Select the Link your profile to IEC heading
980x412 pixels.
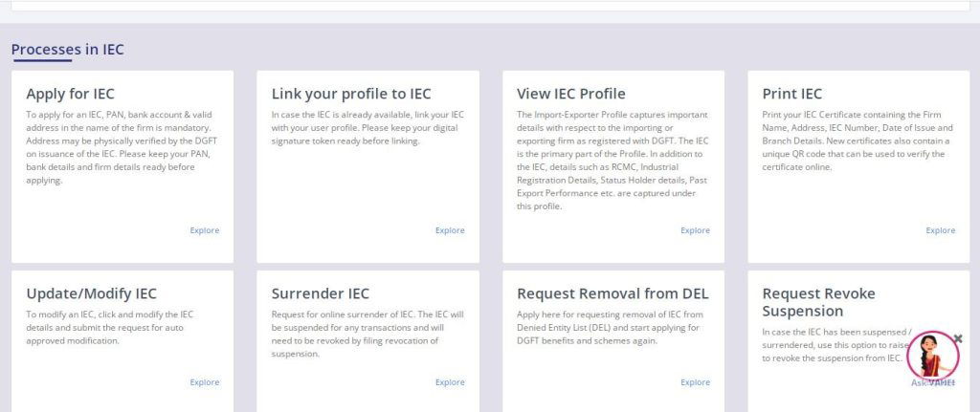pyautogui.click(x=351, y=94)
